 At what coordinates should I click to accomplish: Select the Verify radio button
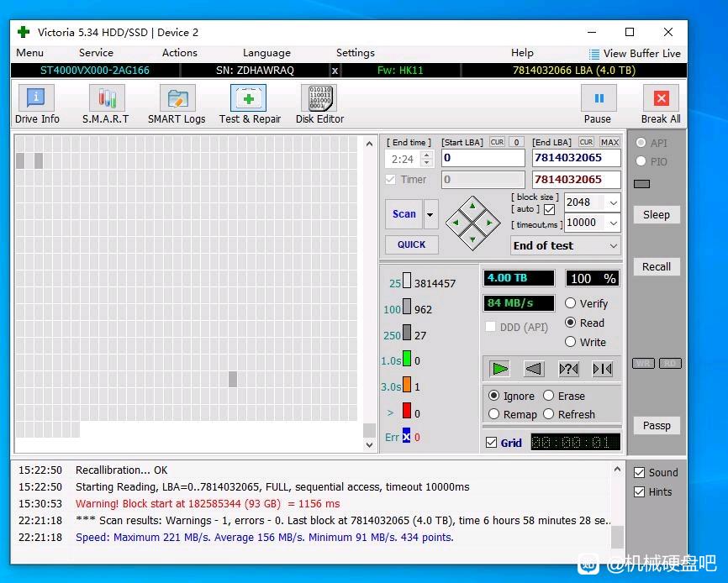tap(570, 303)
